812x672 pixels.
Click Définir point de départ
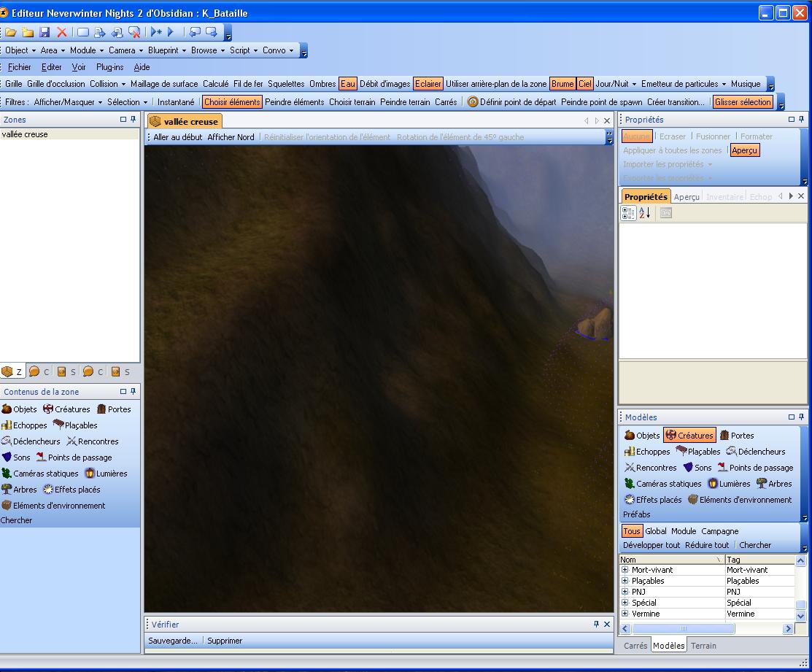(511, 102)
